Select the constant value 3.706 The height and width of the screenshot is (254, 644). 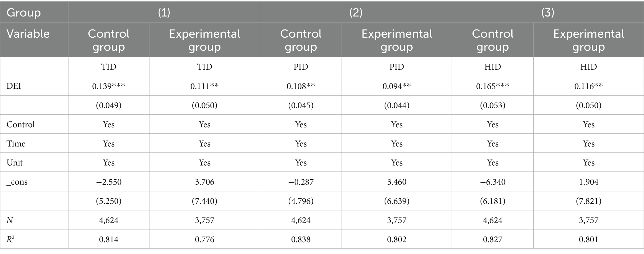click(205, 182)
